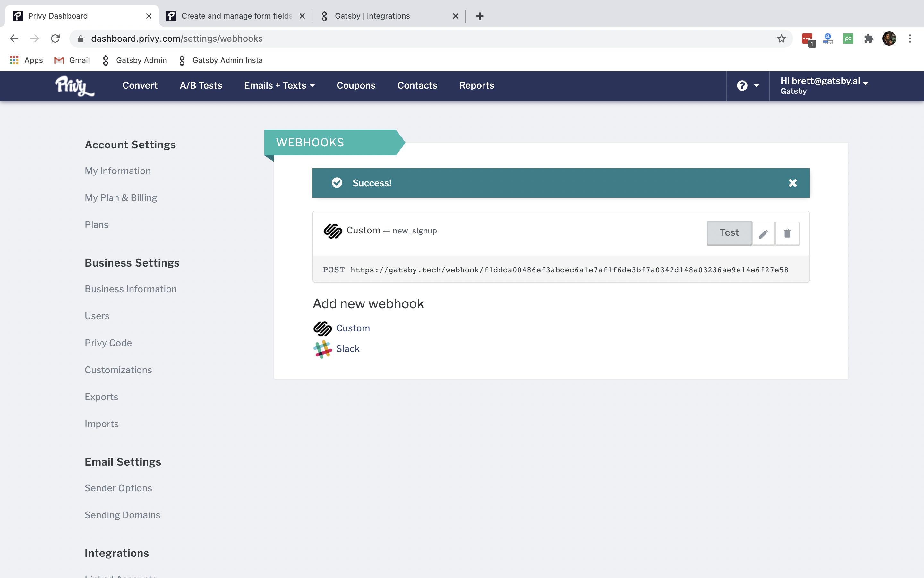This screenshot has width=924, height=578.
Task: Click the existing Custom webhook icon in list
Action: pyautogui.click(x=333, y=231)
